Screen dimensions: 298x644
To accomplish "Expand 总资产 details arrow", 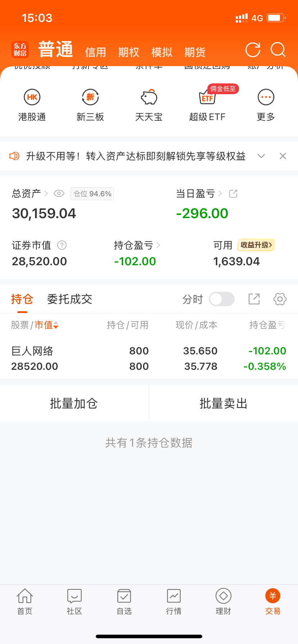I will [46, 194].
